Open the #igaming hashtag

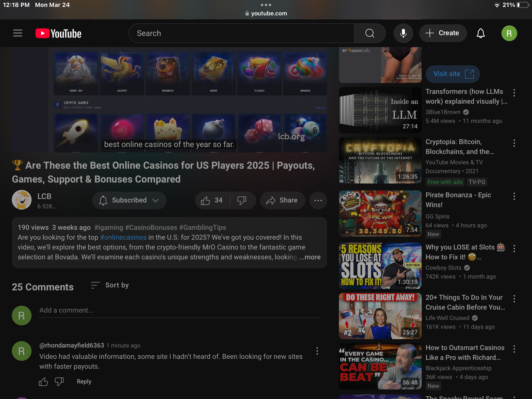(109, 228)
